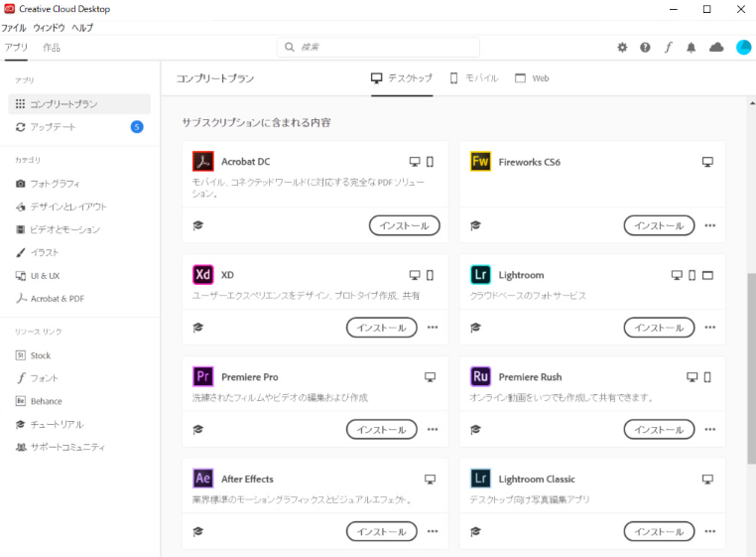
Task: Open more options for Lightroom Classic
Action: pos(710,531)
